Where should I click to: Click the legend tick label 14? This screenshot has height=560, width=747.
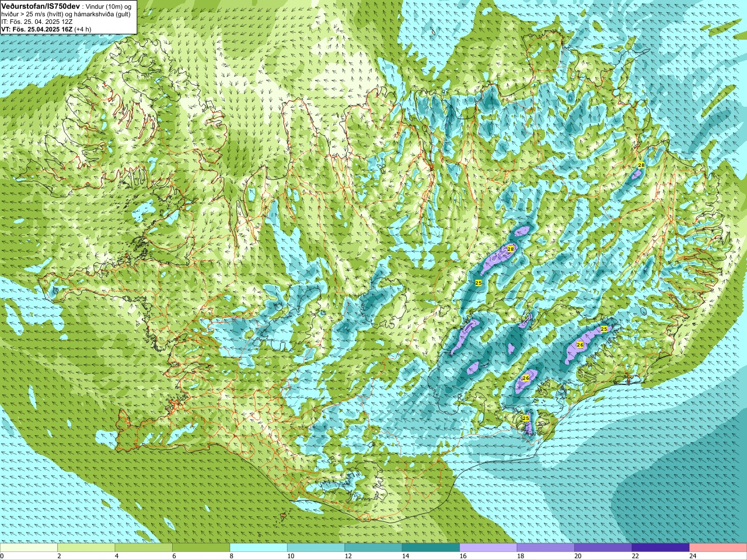pos(406,556)
